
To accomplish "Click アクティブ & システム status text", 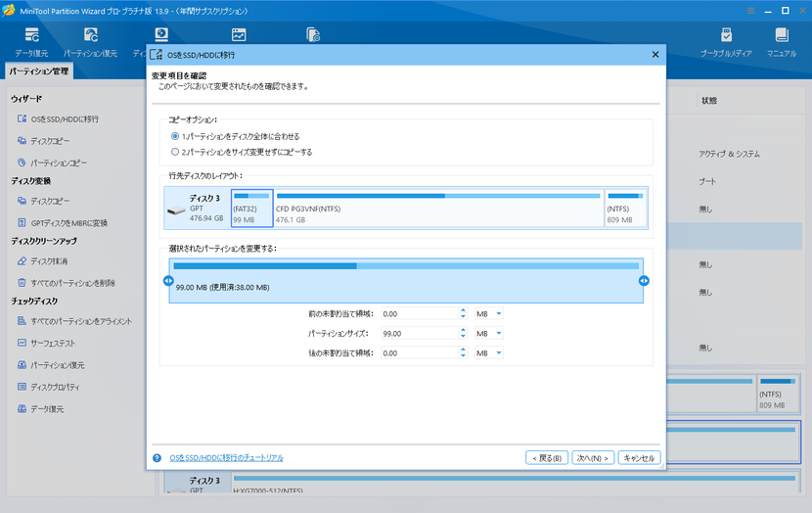I will pyautogui.click(x=729, y=154).
